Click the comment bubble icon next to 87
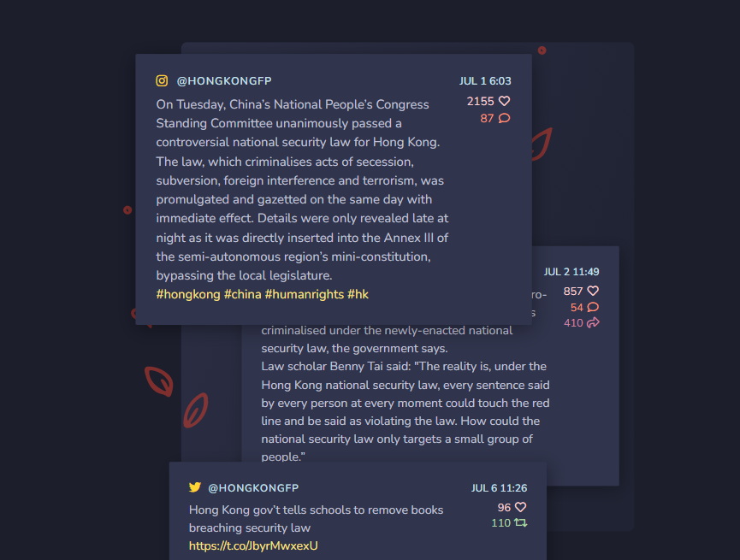This screenshot has height=560, width=740. pos(505,118)
